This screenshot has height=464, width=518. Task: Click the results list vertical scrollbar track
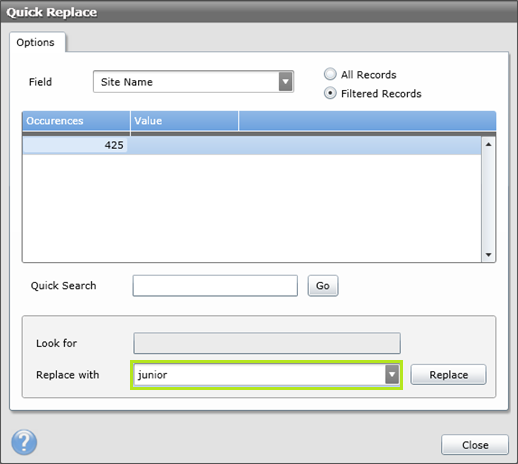(489, 200)
